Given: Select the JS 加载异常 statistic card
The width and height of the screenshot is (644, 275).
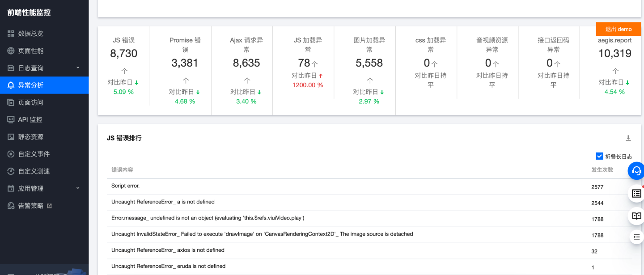Looking at the screenshot, I should [x=308, y=63].
